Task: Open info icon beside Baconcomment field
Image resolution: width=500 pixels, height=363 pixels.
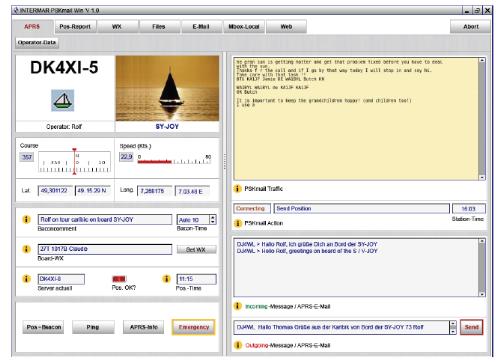Action: tap(26, 219)
